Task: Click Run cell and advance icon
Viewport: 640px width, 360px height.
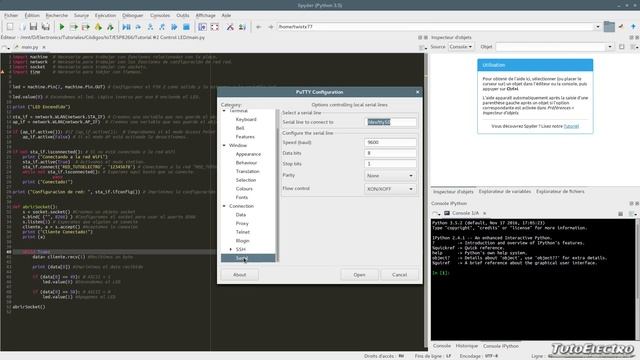Action: coord(86,27)
